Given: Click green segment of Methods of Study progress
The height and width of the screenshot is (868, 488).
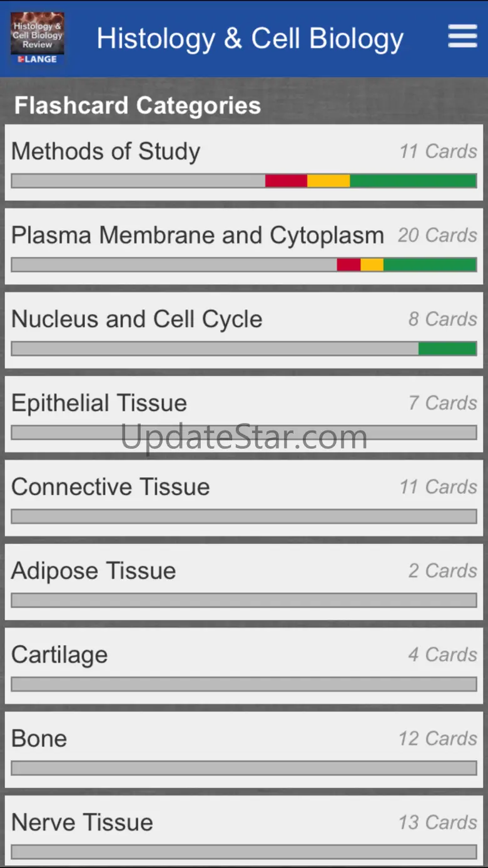Looking at the screenshot, I should point(413,181).
